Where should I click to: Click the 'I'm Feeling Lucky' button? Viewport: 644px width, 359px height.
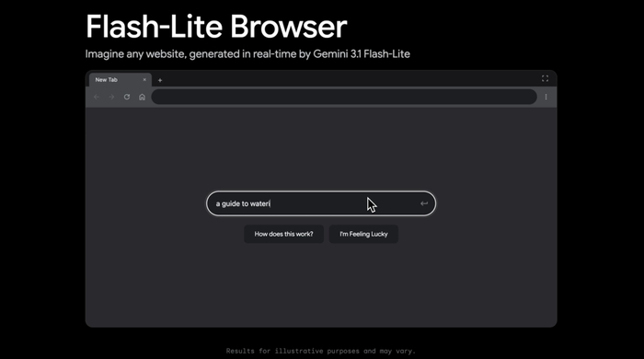[x=363, y=234]
